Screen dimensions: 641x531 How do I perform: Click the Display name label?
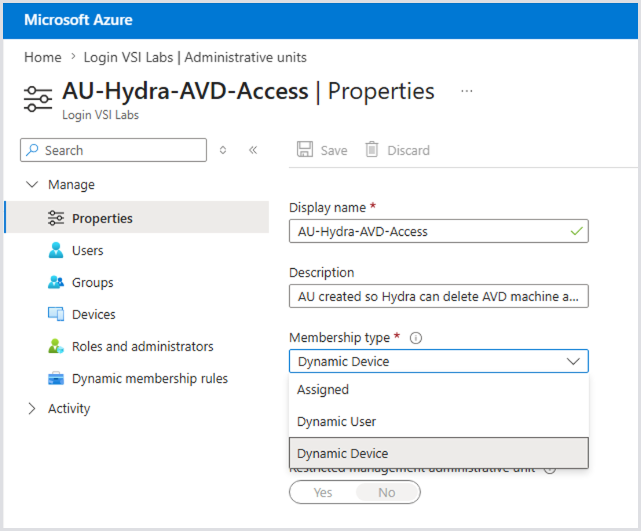click(x=327, y=208)
